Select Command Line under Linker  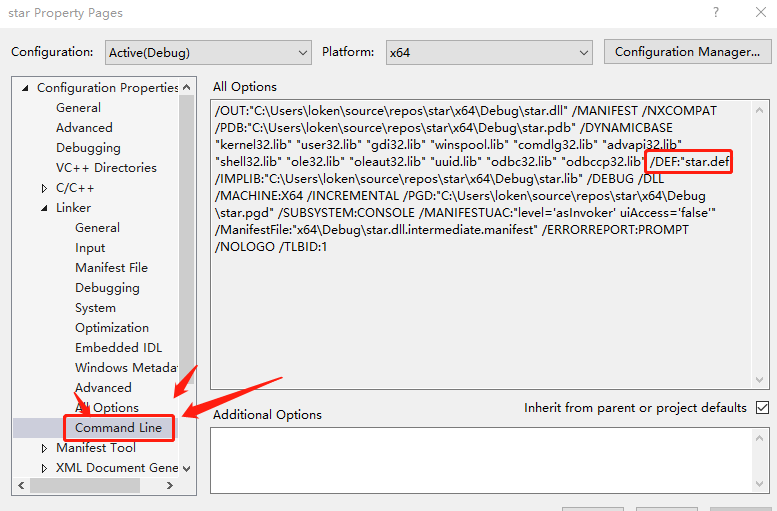[118, 428]
